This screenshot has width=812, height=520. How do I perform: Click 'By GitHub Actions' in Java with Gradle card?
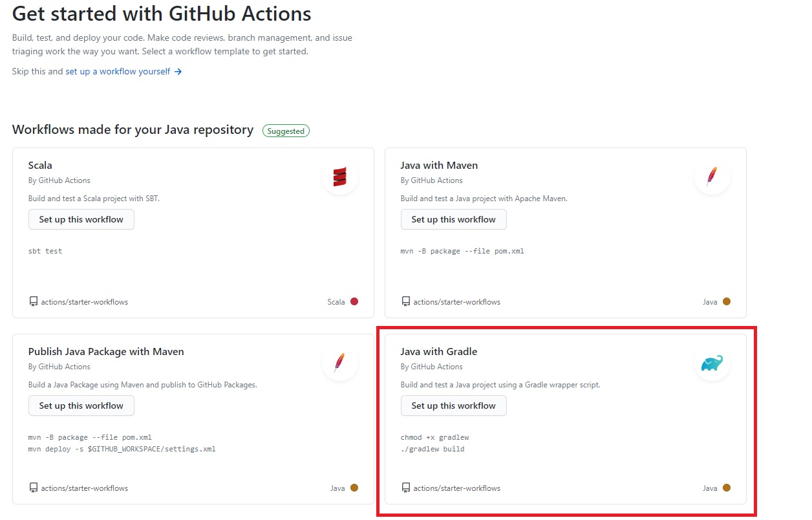[432, 367]
